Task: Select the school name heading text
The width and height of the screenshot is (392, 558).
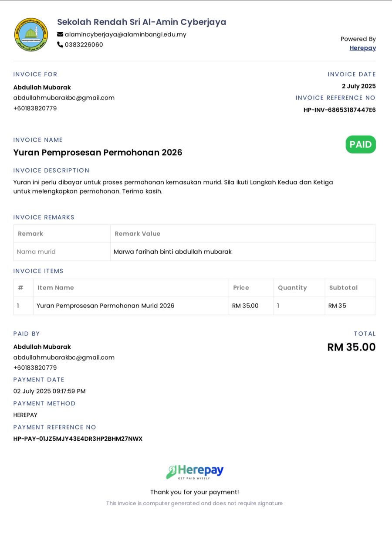Action: [x=142, y=22]
